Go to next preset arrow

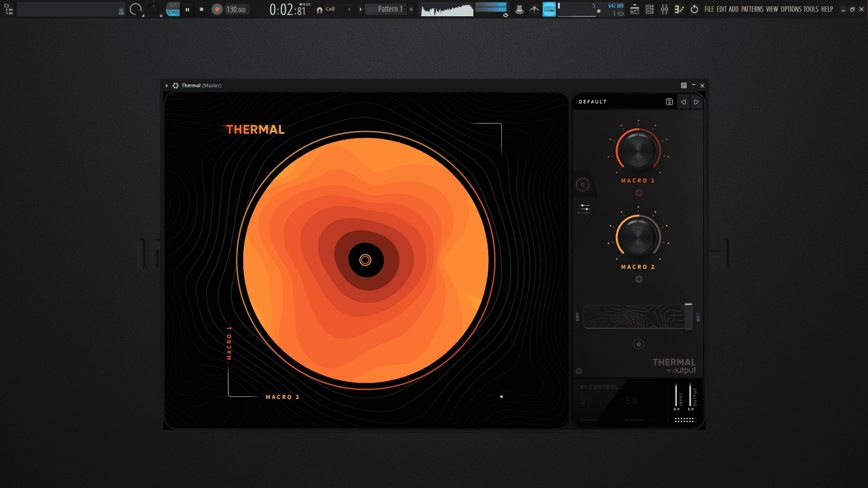point(696,102)
